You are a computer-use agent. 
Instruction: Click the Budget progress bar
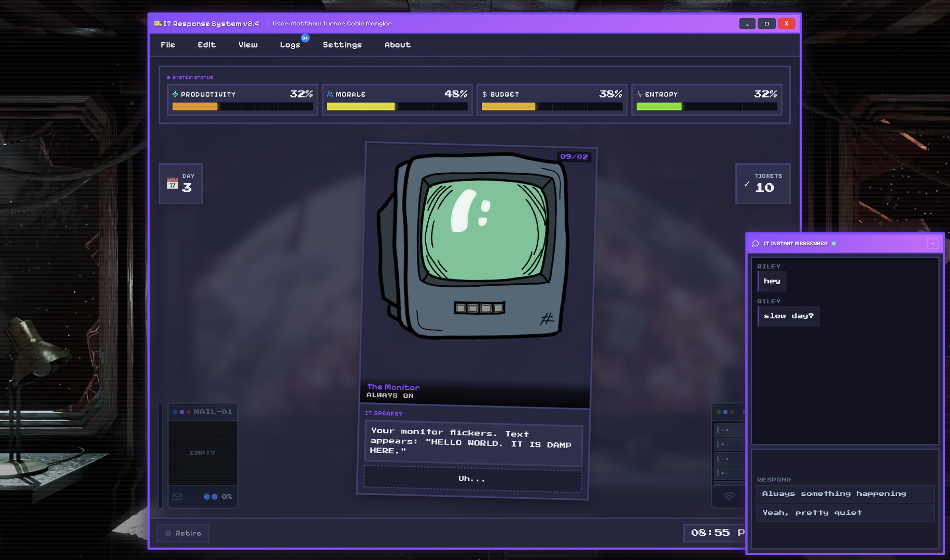(x=552, y=106)
